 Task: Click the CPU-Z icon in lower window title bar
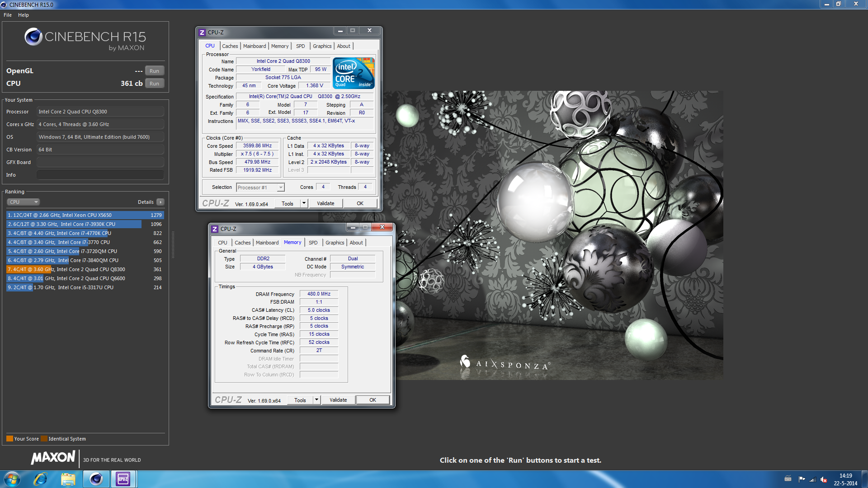tap(215, 229)
